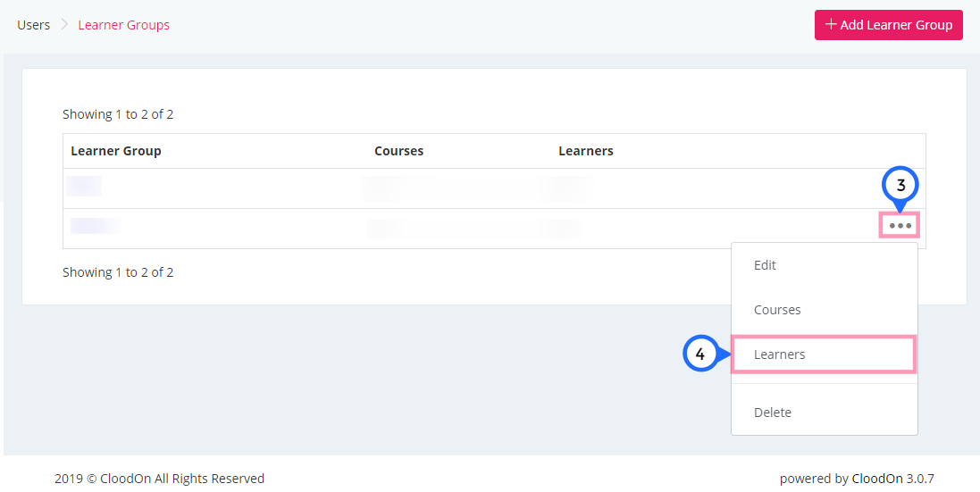Open the three-dots row actions menu

click(900, 225)
